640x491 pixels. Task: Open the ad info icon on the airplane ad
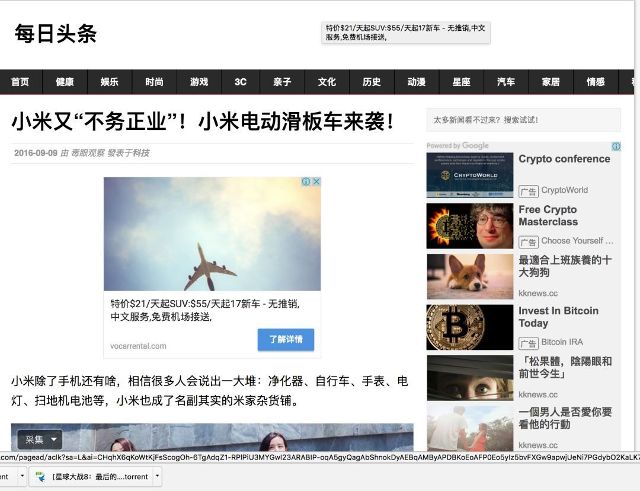coord(306,182)
